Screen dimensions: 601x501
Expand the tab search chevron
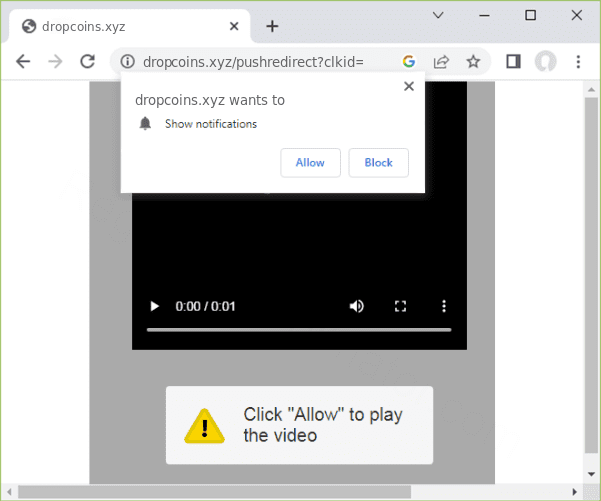pyautogui.click(x=438, y=15)
